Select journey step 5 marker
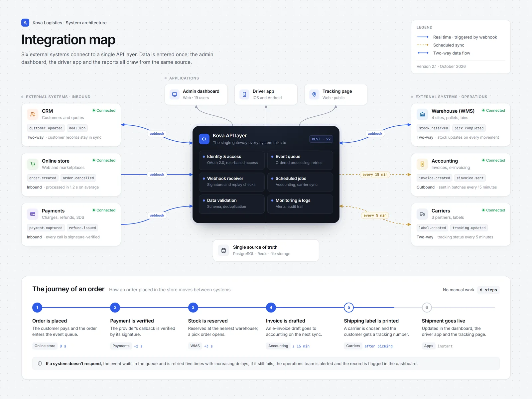Viewport: 532px width, 399px height. coord(349,308)
